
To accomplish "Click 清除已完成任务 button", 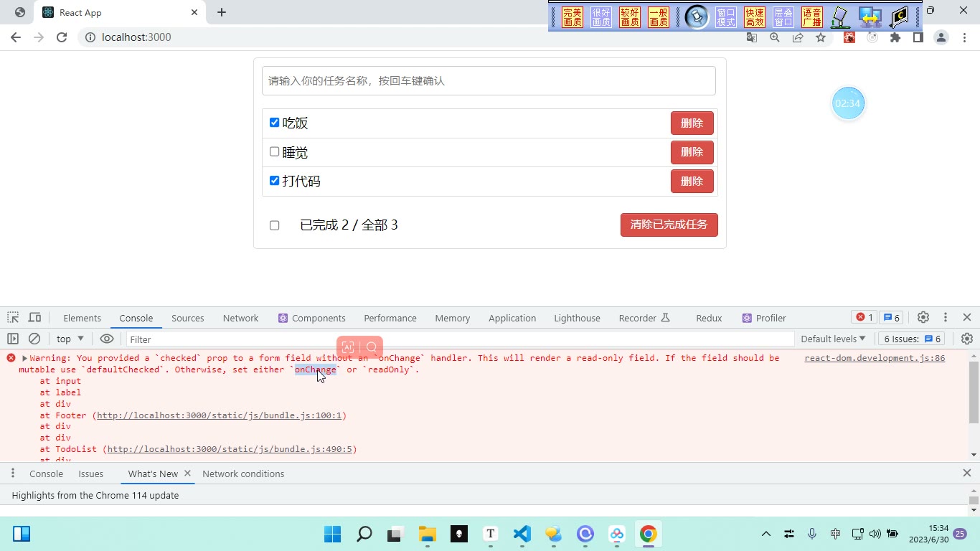I will pyautogui.click(x=669, y=225).
